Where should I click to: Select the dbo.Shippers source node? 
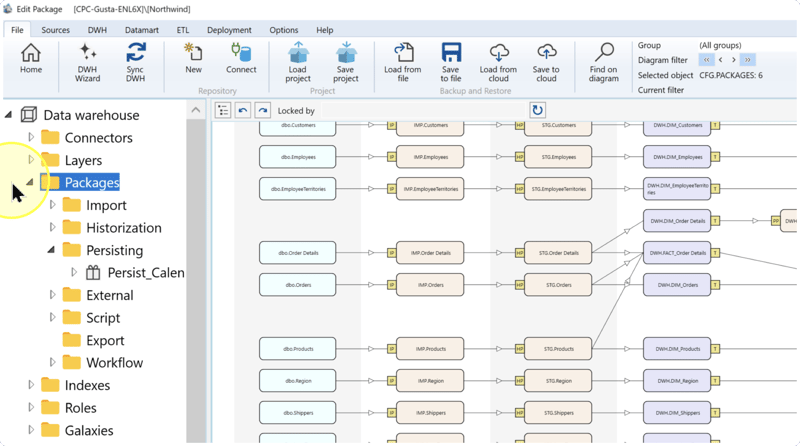297,413
